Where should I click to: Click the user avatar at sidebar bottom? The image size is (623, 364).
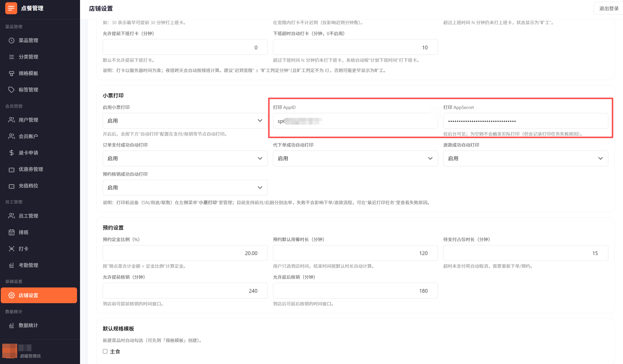click(x=9, y=351)
